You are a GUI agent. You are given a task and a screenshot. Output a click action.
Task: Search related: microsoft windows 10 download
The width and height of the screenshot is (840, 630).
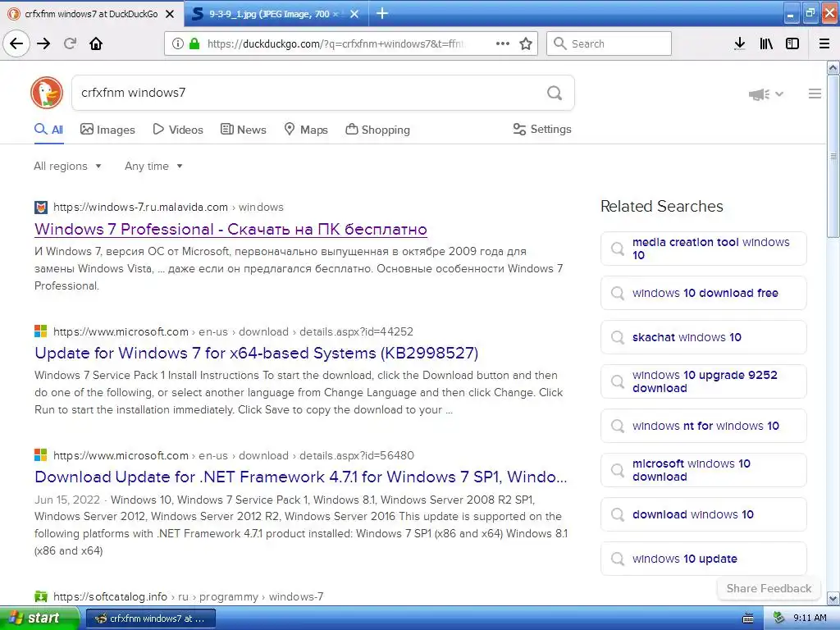click(703, 470)
